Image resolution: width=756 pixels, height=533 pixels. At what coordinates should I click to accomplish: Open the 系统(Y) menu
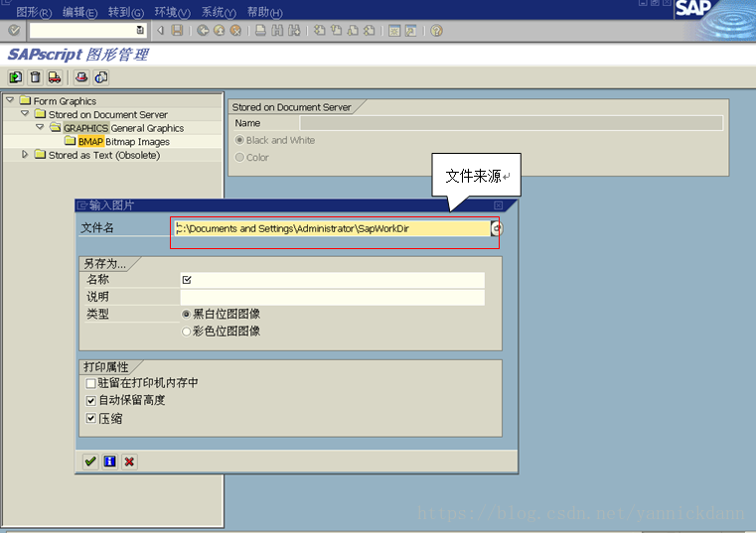tap(219, 12)
